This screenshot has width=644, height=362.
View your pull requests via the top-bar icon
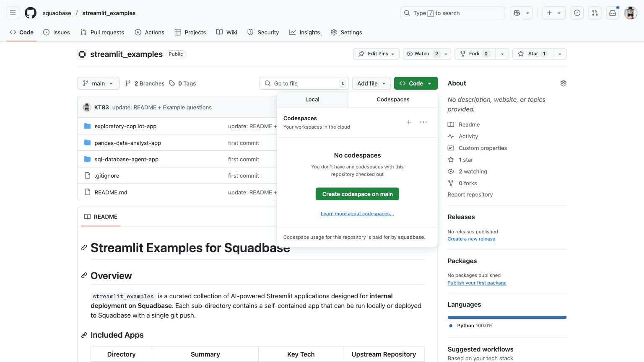pos(595,13)
